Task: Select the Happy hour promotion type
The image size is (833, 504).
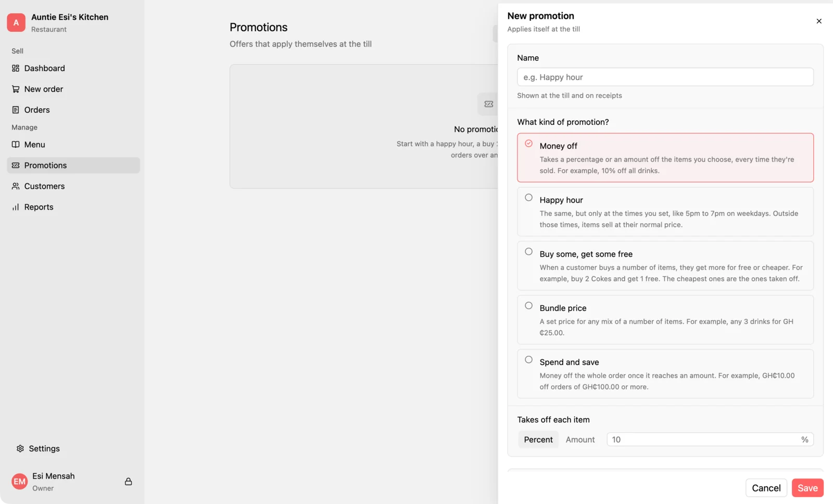Action: [665, 212]
